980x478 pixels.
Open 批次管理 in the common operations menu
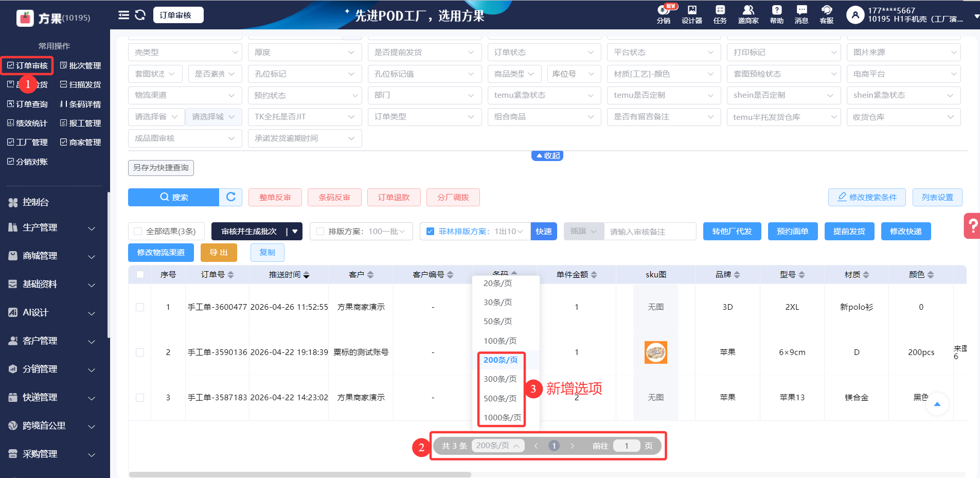point(81,65)
